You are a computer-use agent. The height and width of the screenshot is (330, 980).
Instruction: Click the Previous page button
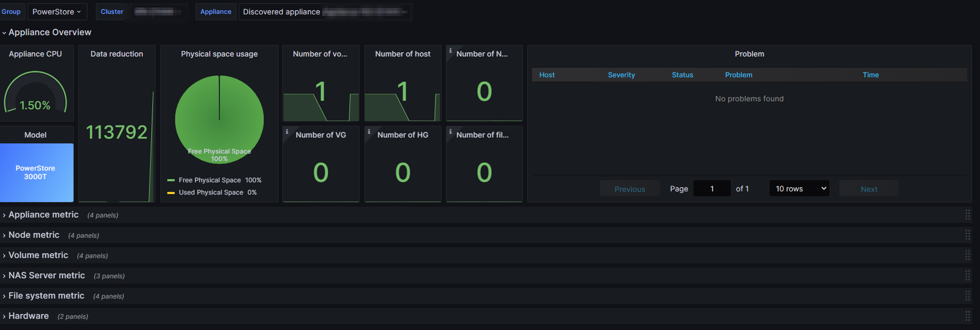click(x=630, y=189)
